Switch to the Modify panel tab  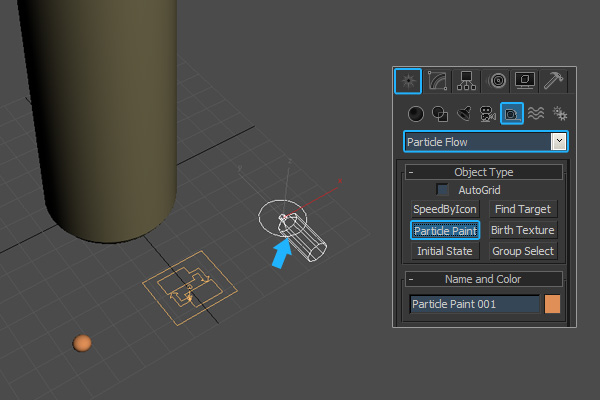tap(437, 80)
